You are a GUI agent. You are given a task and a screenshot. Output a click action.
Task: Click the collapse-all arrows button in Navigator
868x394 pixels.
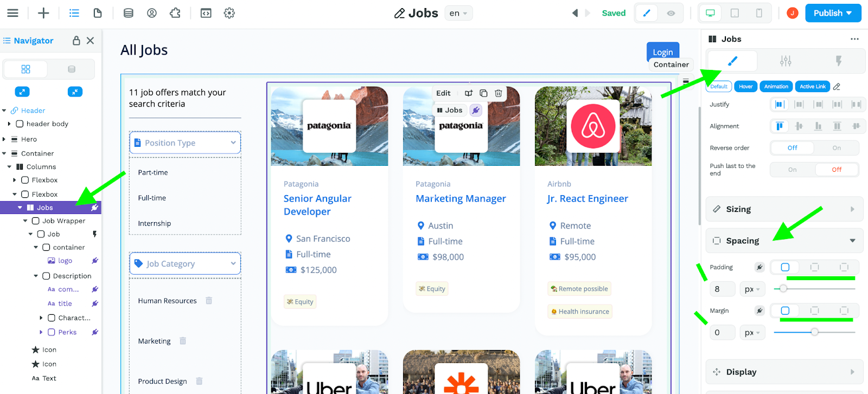click(75, 92)
